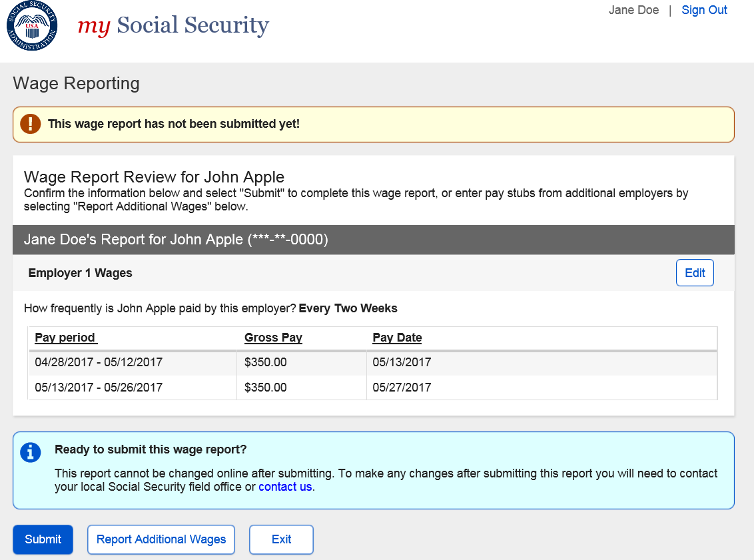The image size is (754, 560).
Task: Click the Jane Doe's Report for John Apple header bar
Action: pos(176,240)
